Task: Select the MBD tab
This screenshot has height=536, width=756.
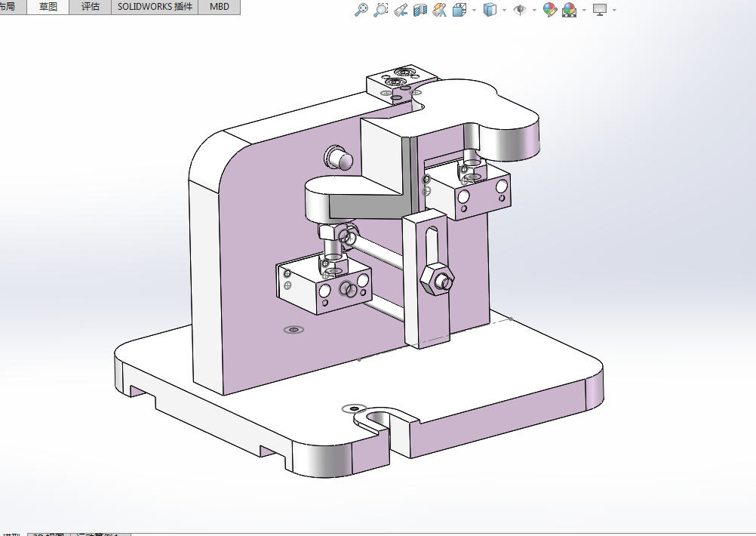Action: (220, 7)
